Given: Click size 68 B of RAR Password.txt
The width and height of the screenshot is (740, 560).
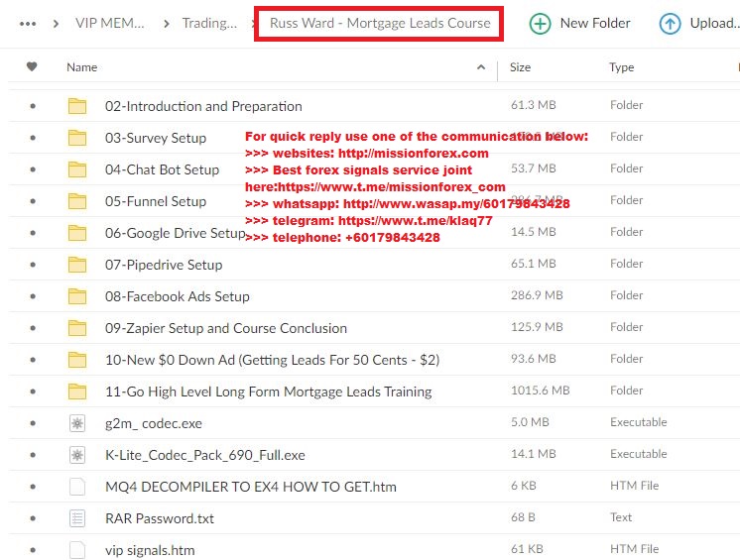Looking at the screenshot, I should point(523,517).
